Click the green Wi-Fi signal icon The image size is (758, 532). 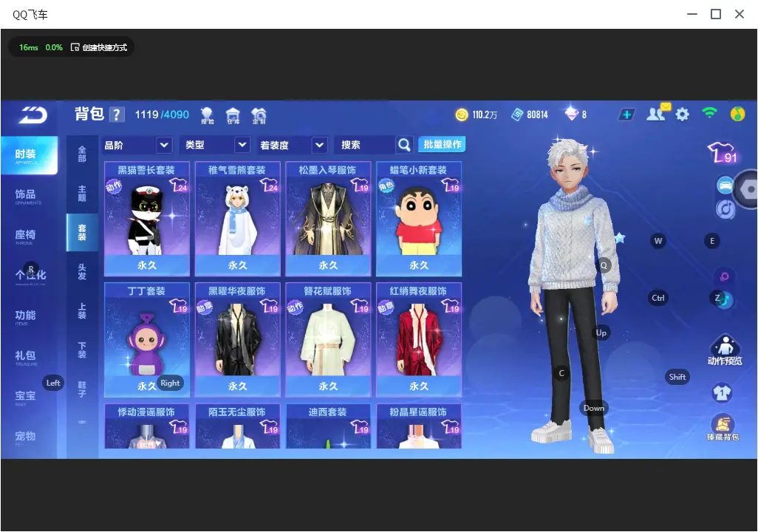(710, 114)
